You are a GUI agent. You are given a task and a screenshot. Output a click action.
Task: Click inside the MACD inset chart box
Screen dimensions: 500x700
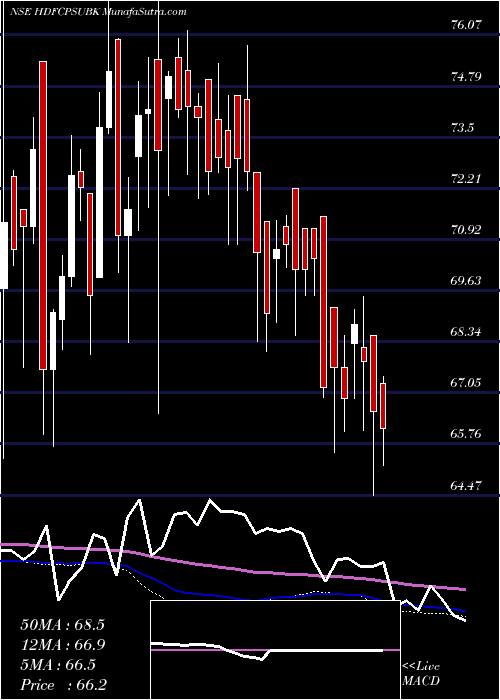pyautogui.click(x=275, y=650)
